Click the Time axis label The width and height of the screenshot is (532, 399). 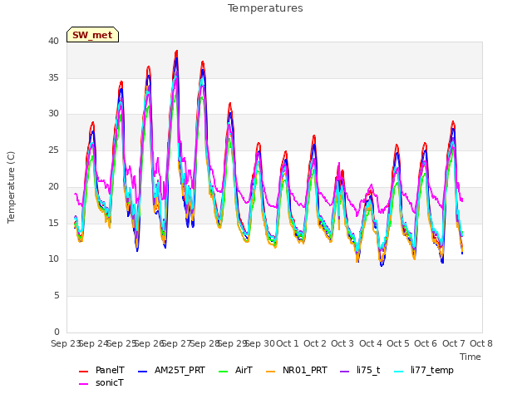470,357
